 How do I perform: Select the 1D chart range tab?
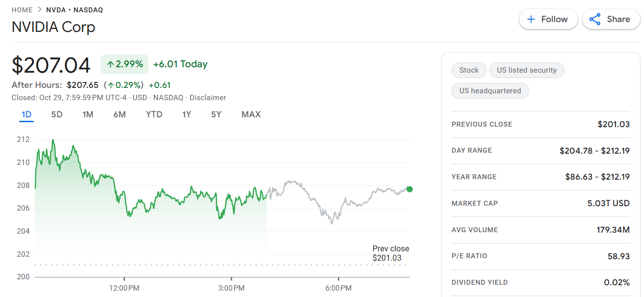point(27,114)
